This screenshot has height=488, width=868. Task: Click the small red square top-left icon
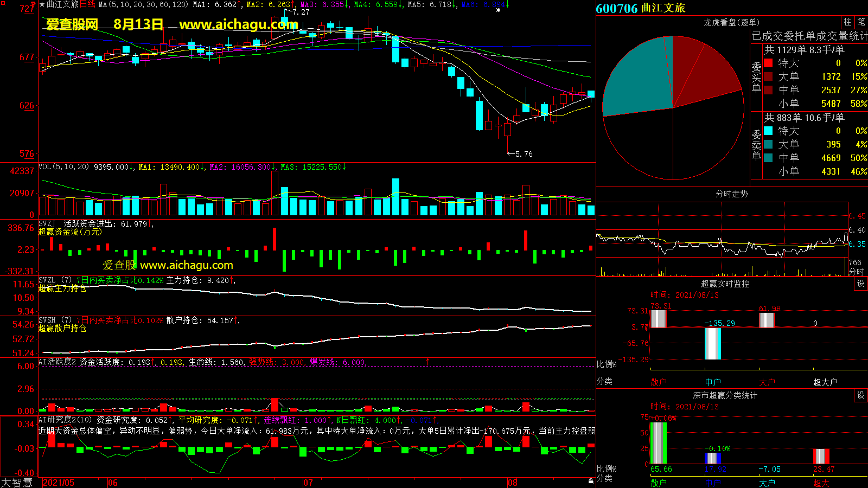(3, 3)
